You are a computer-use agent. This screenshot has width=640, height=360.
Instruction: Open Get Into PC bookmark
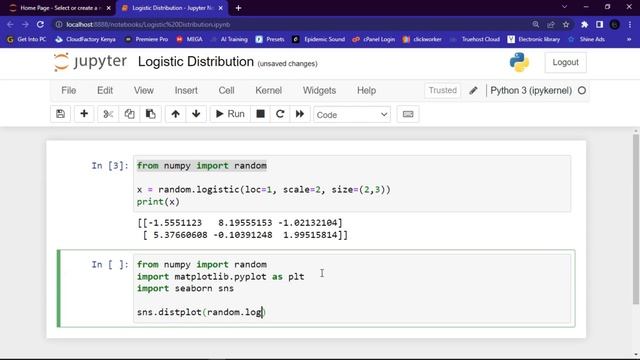coord(27,39)
